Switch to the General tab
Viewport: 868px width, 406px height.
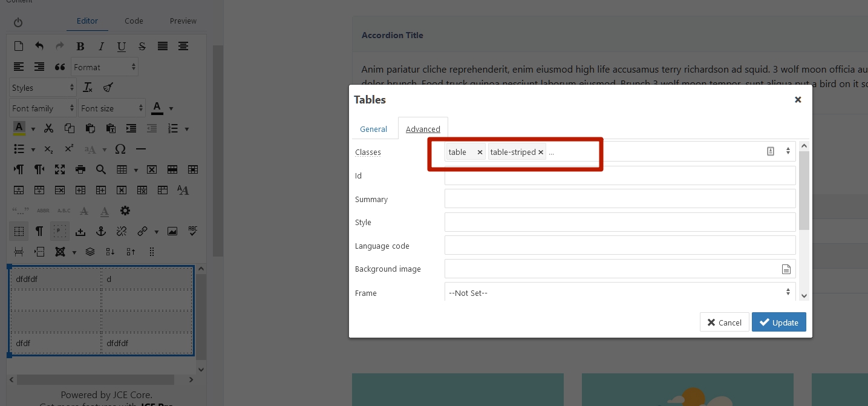point(373,129)
